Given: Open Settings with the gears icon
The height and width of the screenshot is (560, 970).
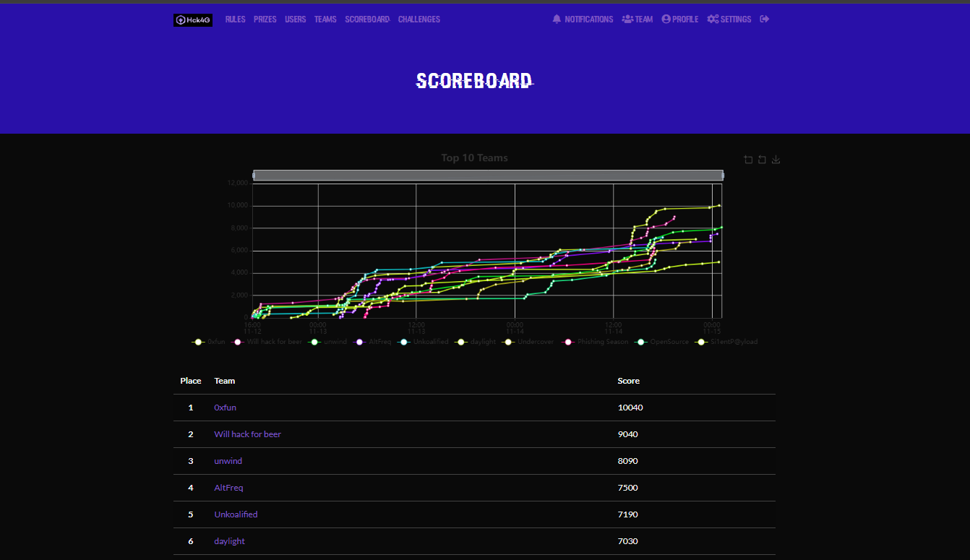Looking at the screenshot, I should [729, 20].
